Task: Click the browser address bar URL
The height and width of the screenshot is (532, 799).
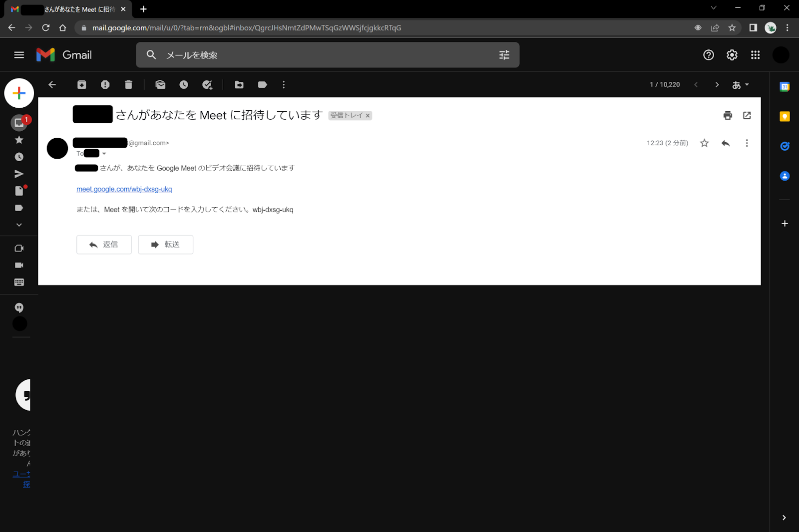Action: coord(247,28)
